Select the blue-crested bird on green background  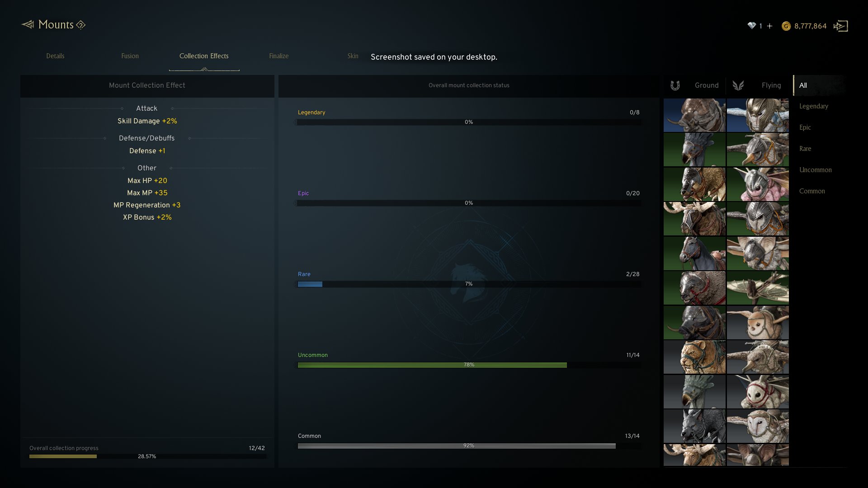click(694, 150)
